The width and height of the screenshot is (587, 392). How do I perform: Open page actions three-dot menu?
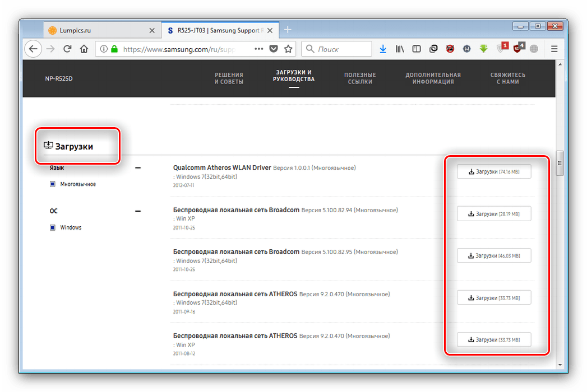[258, 49]
